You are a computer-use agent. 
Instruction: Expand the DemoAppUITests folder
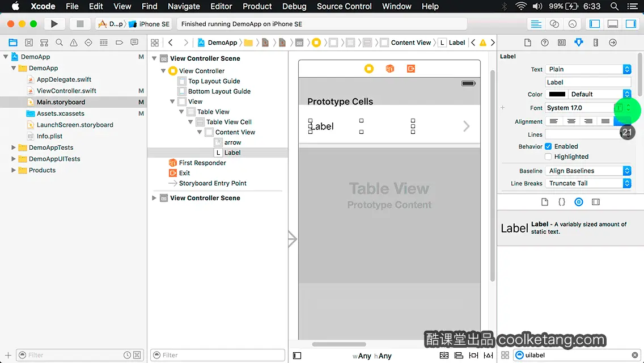coord(14,159)
